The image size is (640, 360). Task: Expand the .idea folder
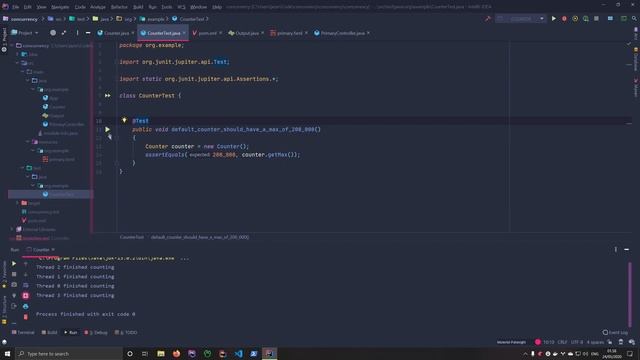[x=18, y=54]
